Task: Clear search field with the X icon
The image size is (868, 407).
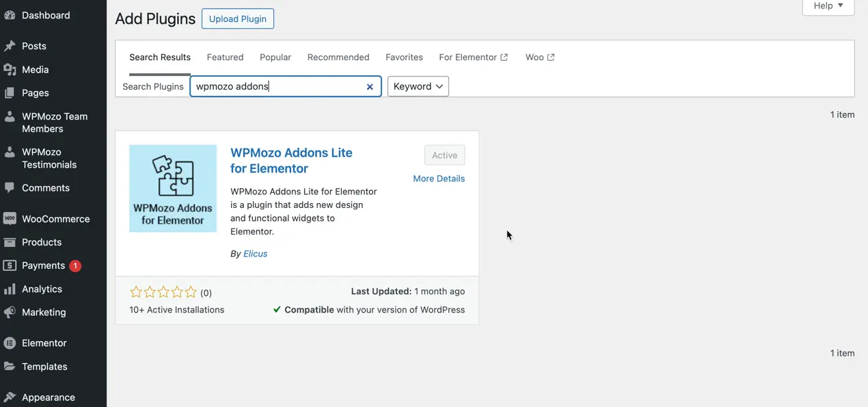Action: click(x=370, y=87)
